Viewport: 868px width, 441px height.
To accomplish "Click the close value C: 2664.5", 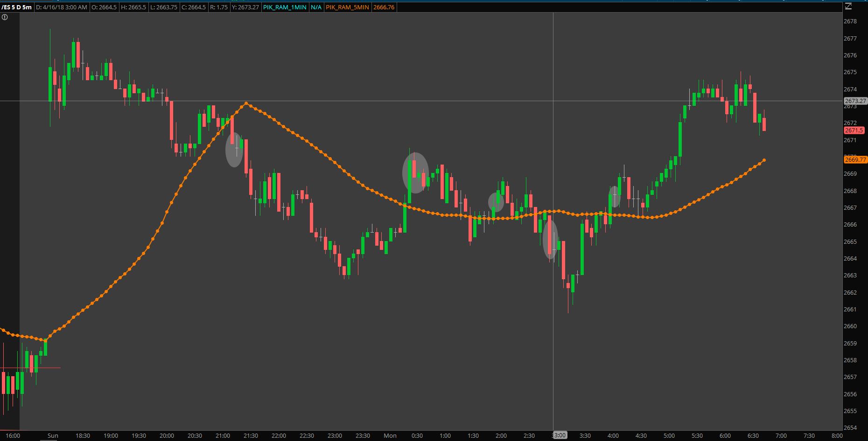I will click(194, 7).
